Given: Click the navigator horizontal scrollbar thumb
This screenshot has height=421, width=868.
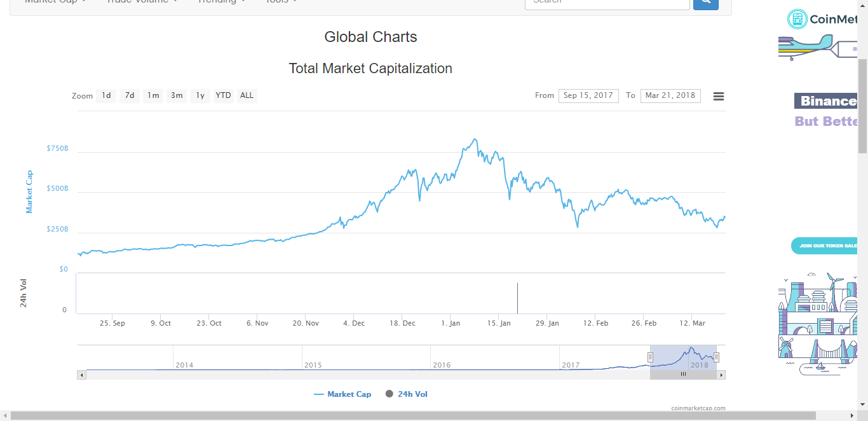Looking at the screenshot, I should pos(683,375).
